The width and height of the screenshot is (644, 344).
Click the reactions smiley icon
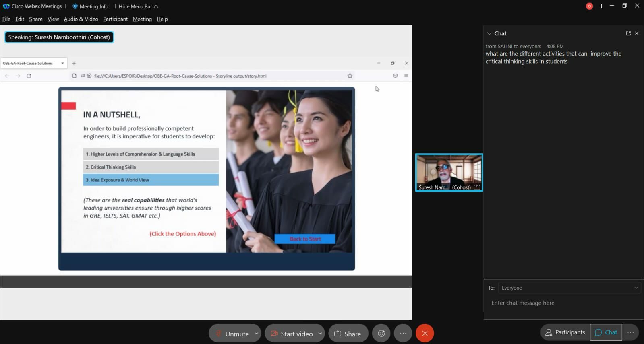(381, 333)
